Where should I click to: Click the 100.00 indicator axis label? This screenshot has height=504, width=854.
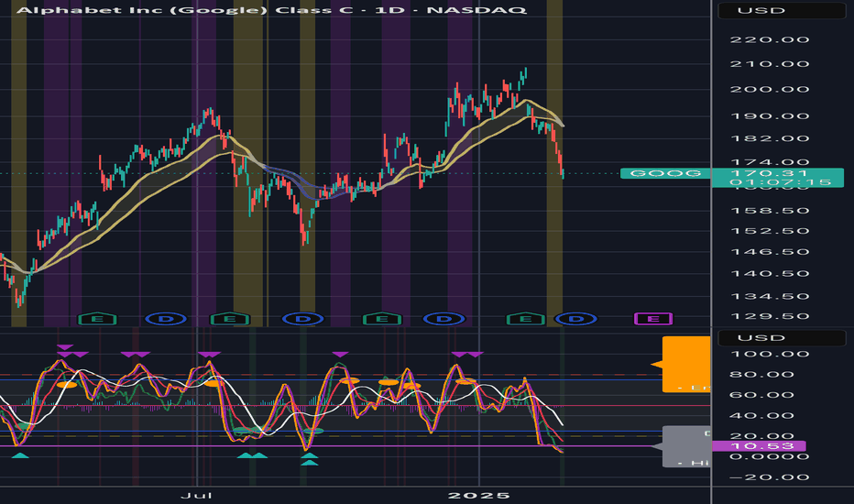[770, 354]
